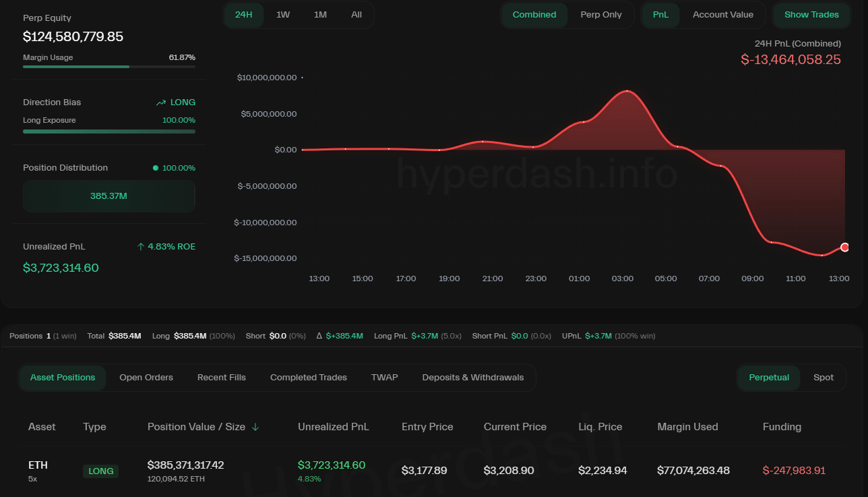Select the Combined PnL option
This screenshot has width=868, height=497.
click(x=534, y=14)
